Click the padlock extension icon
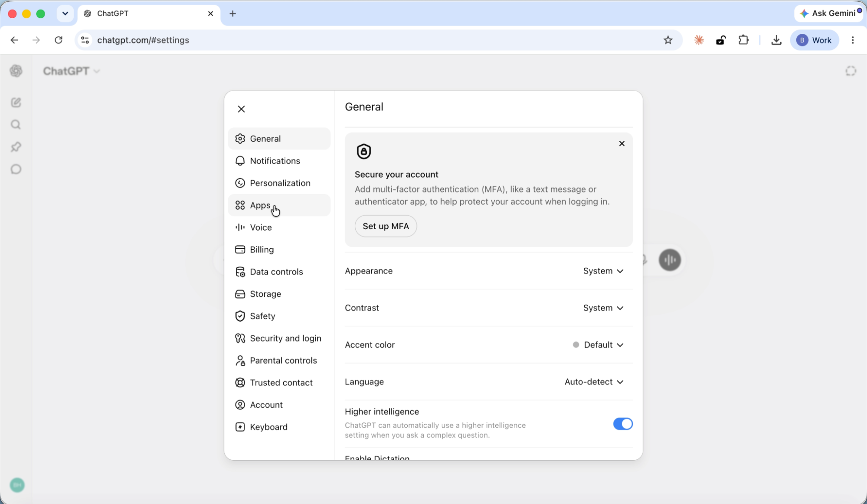867x504 pixels. pyautogui.click(x=721, y=40)
